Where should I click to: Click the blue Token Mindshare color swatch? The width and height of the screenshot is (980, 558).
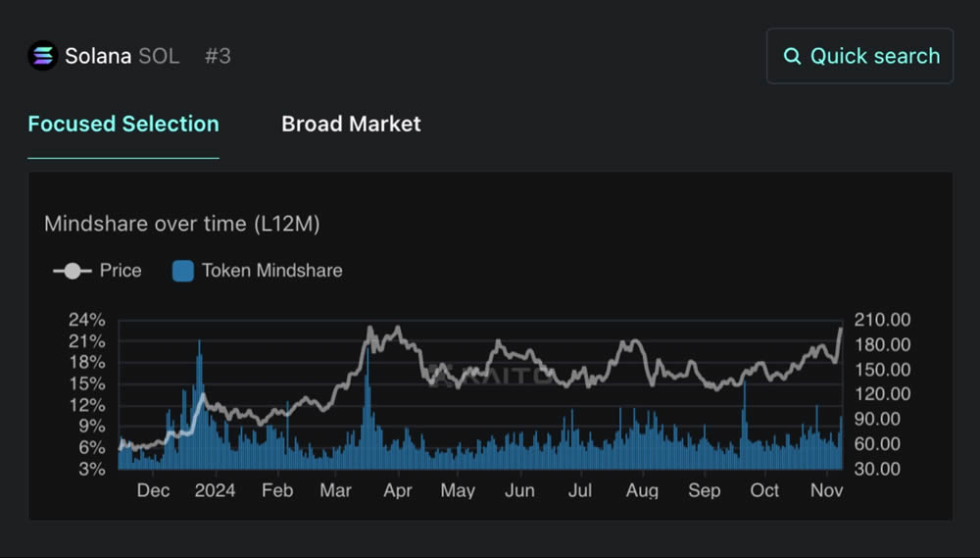(x=182, y=271)
